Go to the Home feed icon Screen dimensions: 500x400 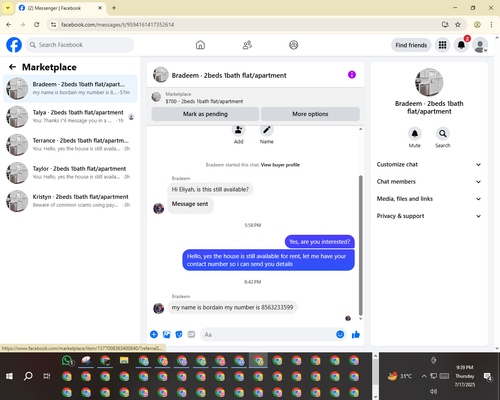pos(200,45)
